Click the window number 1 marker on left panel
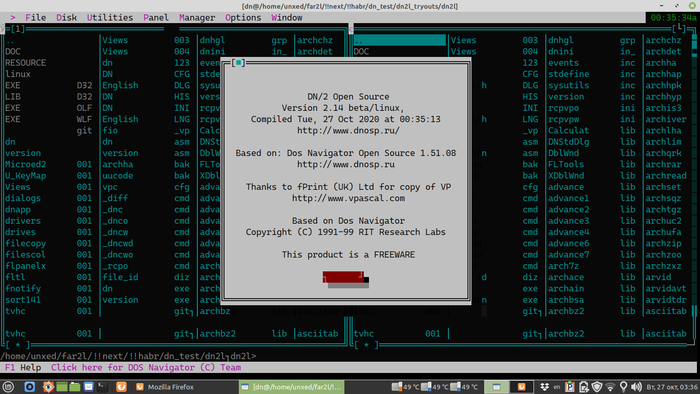Screen dimensions: 700x394 pos(17,29)
